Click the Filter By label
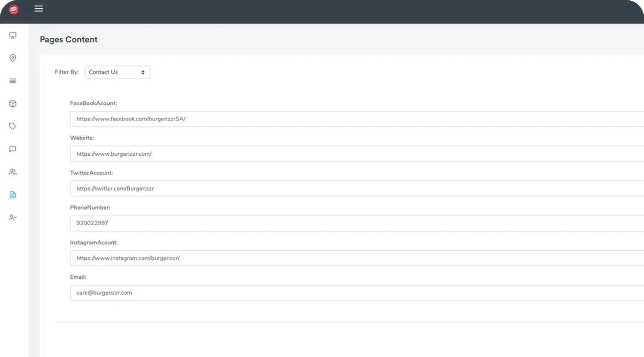Image resolution: width=644 pixels, height=357 pixels. (x=67, y=72)
